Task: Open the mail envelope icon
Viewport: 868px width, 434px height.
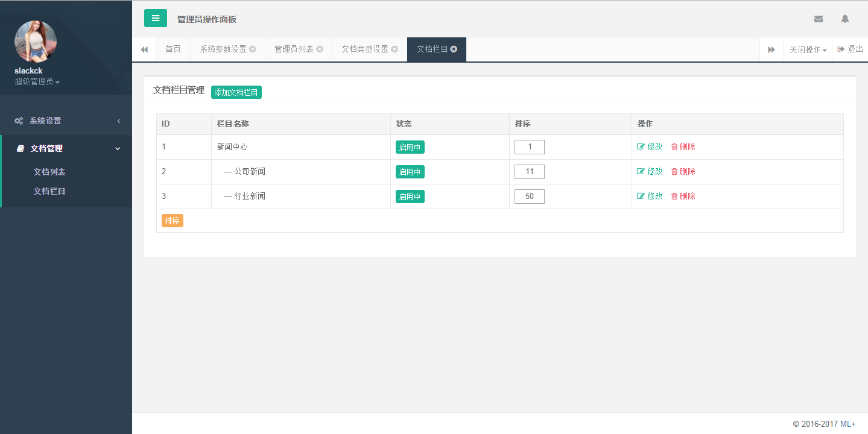Action: (818, 19)
